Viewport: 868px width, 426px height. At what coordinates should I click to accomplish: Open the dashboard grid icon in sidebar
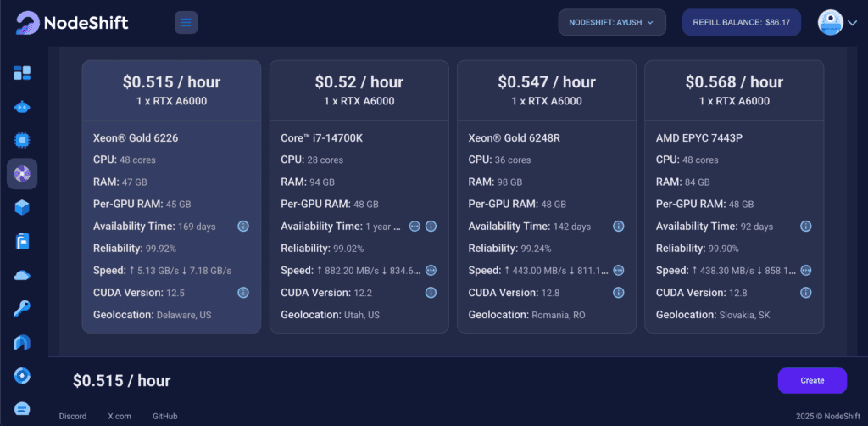click(22, 73)
